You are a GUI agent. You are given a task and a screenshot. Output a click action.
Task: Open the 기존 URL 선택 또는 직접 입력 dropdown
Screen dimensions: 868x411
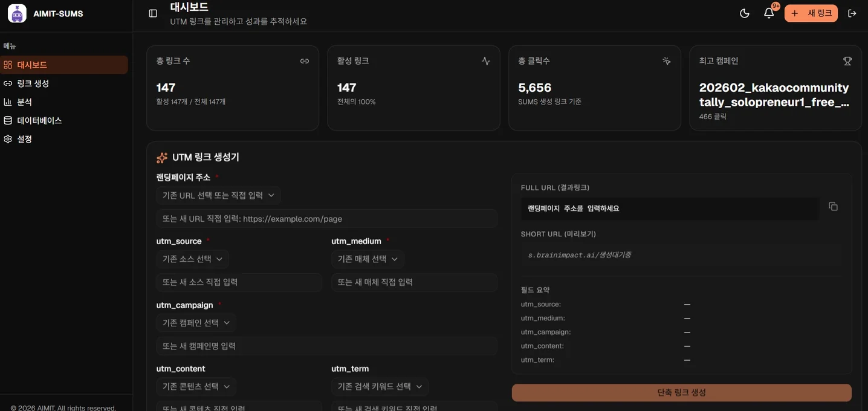coord(218,195)
